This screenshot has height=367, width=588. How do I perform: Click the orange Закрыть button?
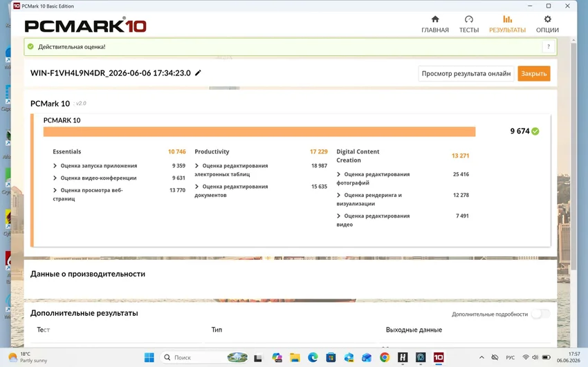point(533,74)
